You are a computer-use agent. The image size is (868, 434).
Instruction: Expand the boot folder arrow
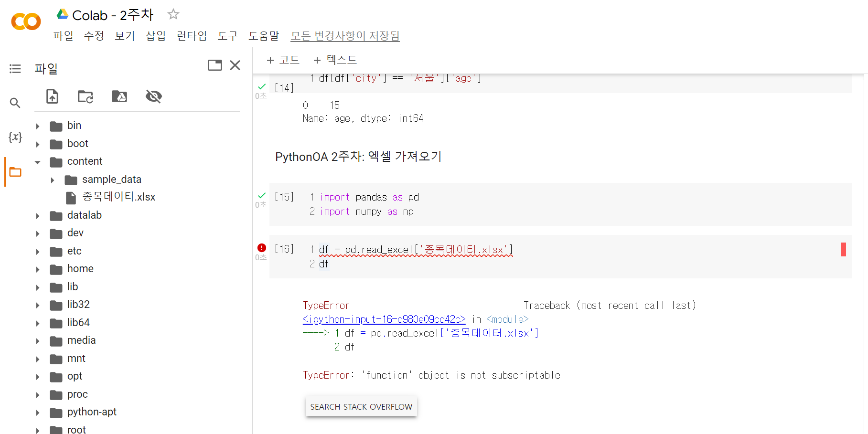coord(38,144)
